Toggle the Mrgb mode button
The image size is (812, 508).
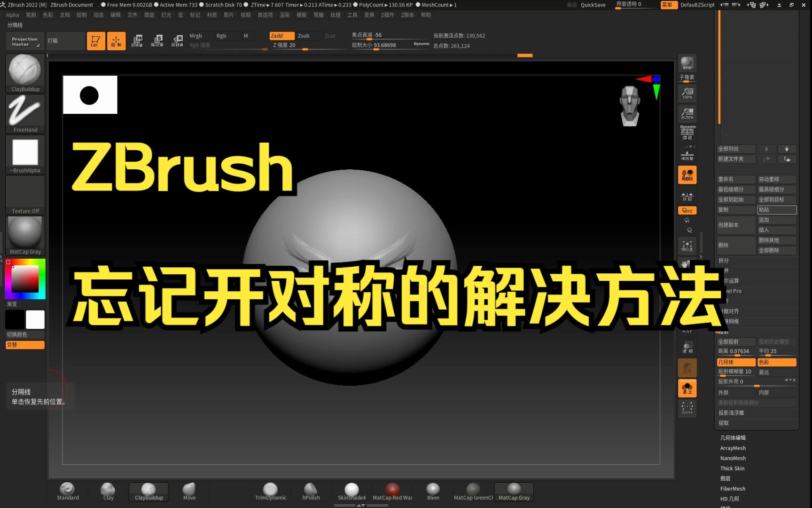coord(201,36)
